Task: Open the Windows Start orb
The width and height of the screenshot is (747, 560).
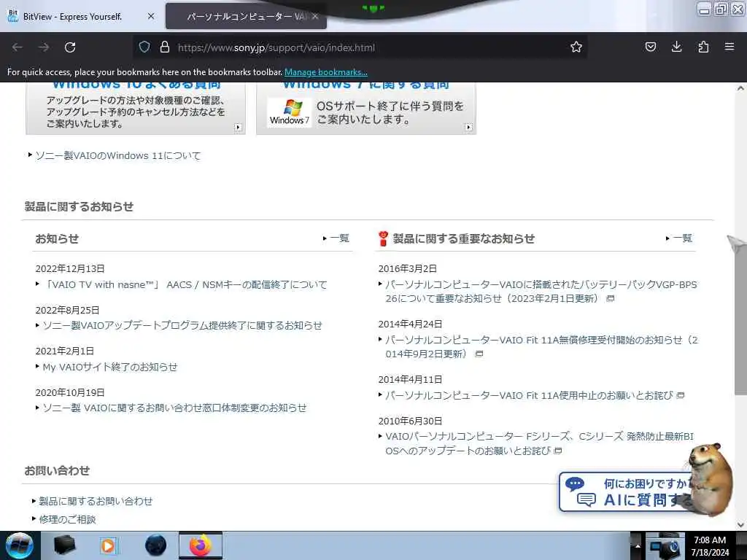Action: [19, 545]
